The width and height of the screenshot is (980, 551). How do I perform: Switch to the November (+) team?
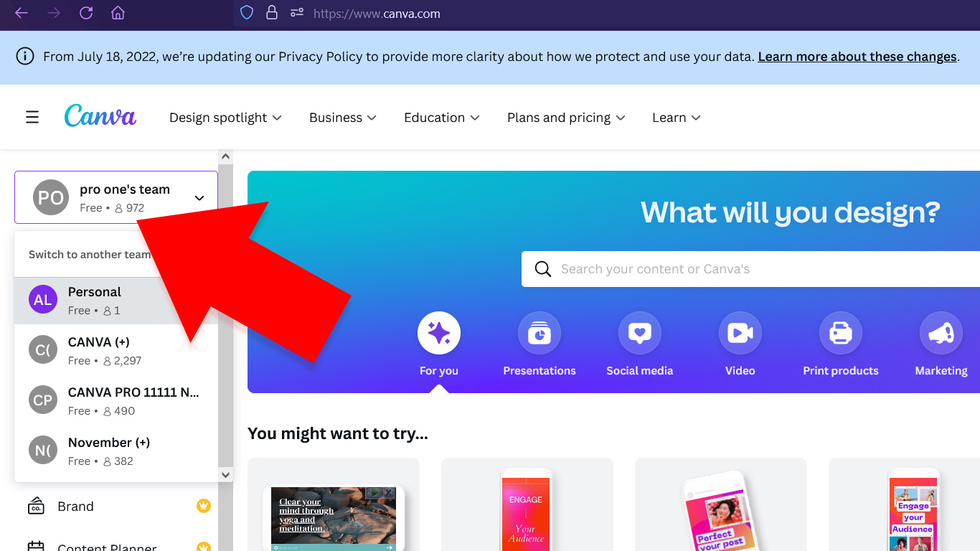116,451
